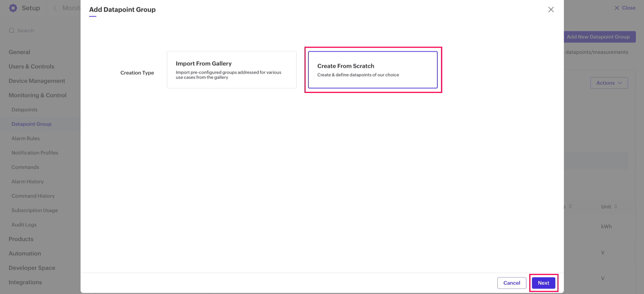This screenshot has width=644, height=294.
Task: Close the Add Datapoint Group dialog
Action: tap(551, 9)
